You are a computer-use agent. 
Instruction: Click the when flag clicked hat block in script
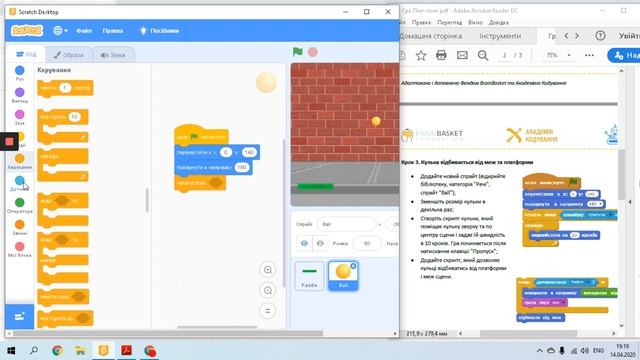coord(200,135)
